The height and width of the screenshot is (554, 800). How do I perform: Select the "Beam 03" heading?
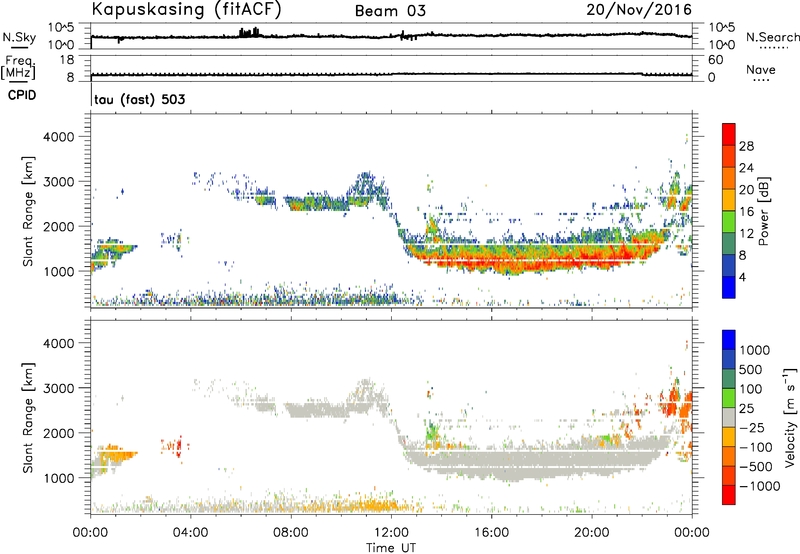[x=390, y=11]
